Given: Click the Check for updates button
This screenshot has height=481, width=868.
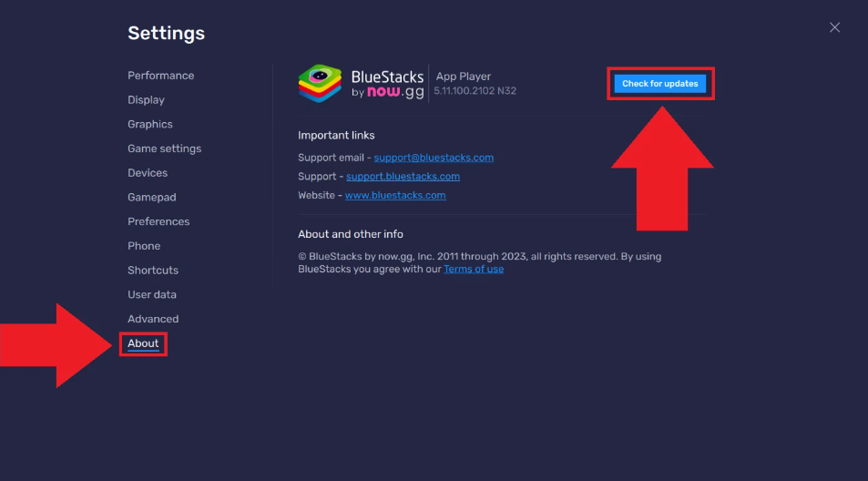Looking at the screenshot, I should tap(660, 84).
